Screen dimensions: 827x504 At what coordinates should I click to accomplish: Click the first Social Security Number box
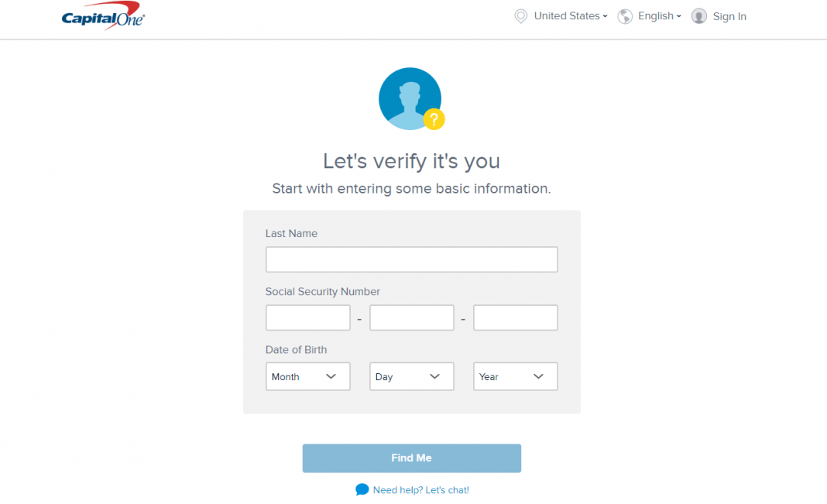pyautogui.click(x=307, y=317)
